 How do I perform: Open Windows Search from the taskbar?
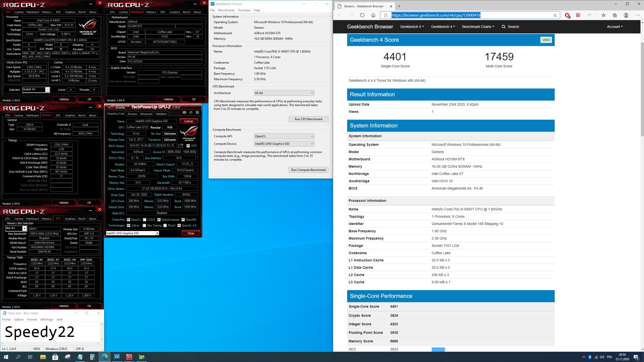coord(18,357)
